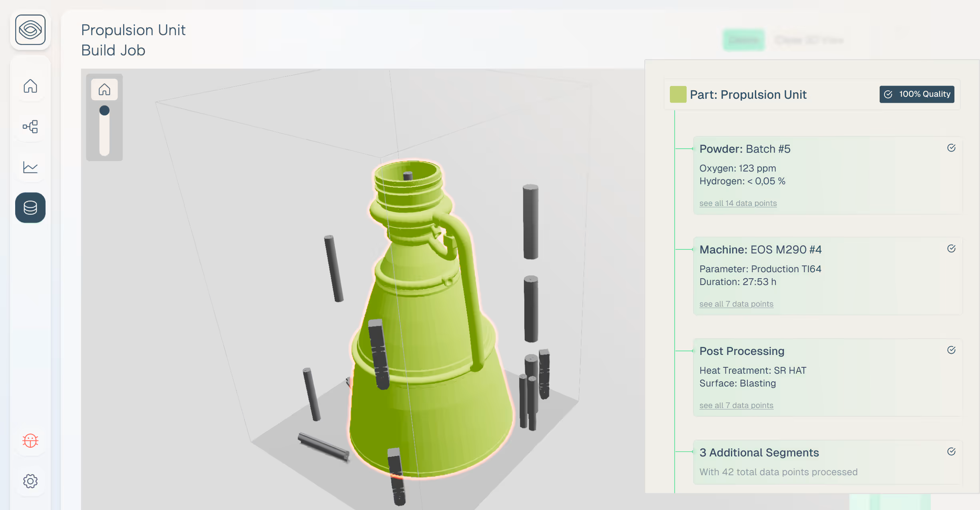Click the 100% Quality badge

coord(916,94)
